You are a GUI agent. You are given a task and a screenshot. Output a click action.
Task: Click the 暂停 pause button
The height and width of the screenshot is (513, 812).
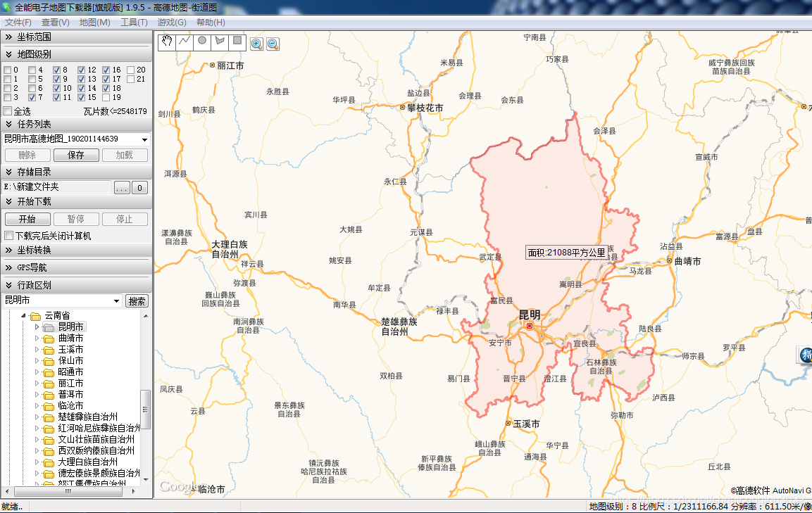(x=75, y=219)
